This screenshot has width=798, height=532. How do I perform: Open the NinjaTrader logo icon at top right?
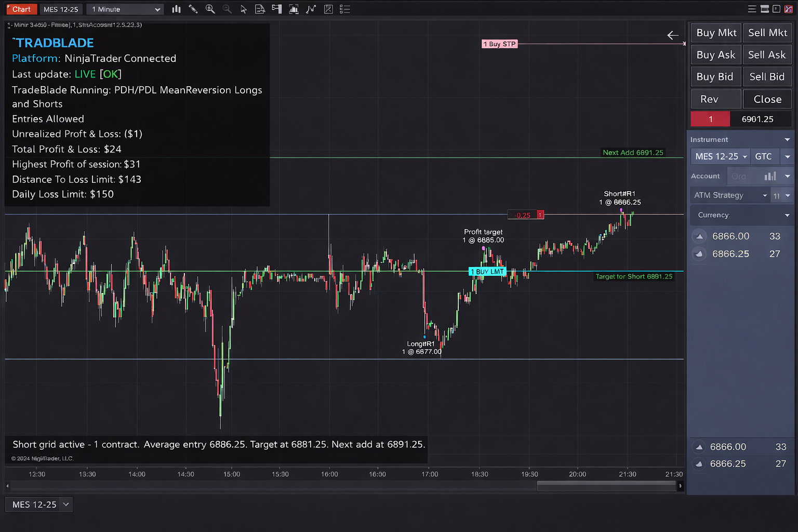click(x=789, y=9)
